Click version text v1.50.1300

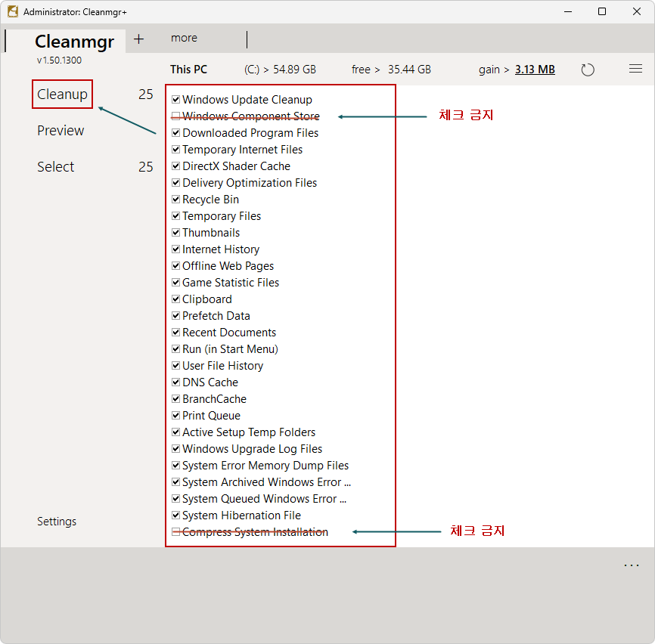coord(59,60)
